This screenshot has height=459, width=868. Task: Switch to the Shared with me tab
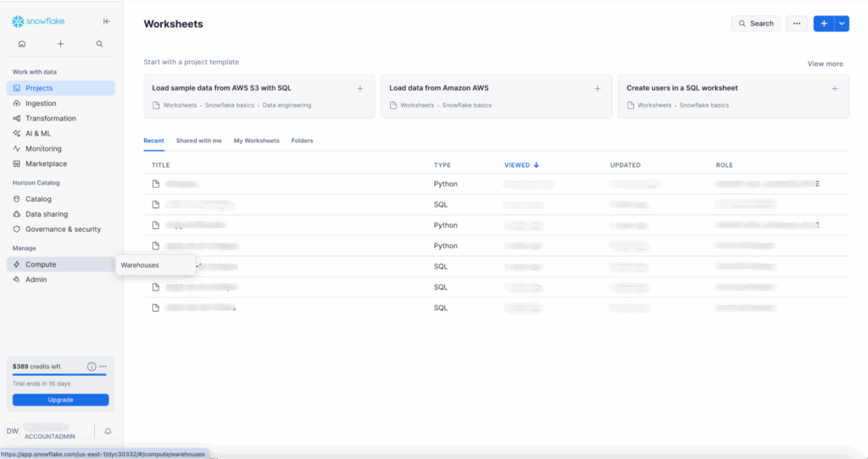click(x=198, y=141)
